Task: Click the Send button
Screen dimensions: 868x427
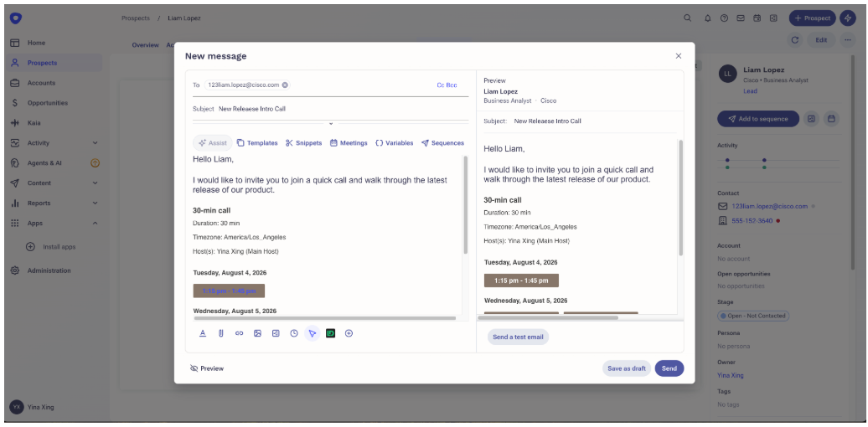Action: [669, 368]
